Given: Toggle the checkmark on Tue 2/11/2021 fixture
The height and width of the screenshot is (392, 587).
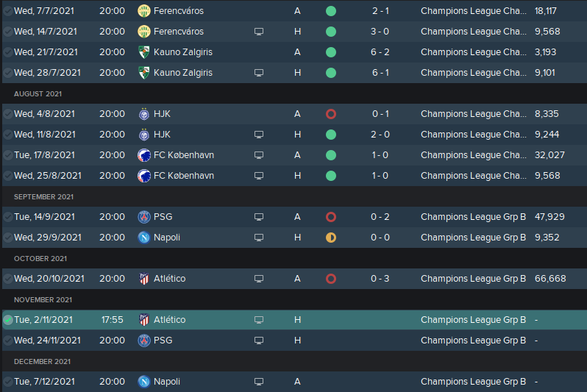Looking at the screenshot, I should pyautogui.click(x=7, y=320).
